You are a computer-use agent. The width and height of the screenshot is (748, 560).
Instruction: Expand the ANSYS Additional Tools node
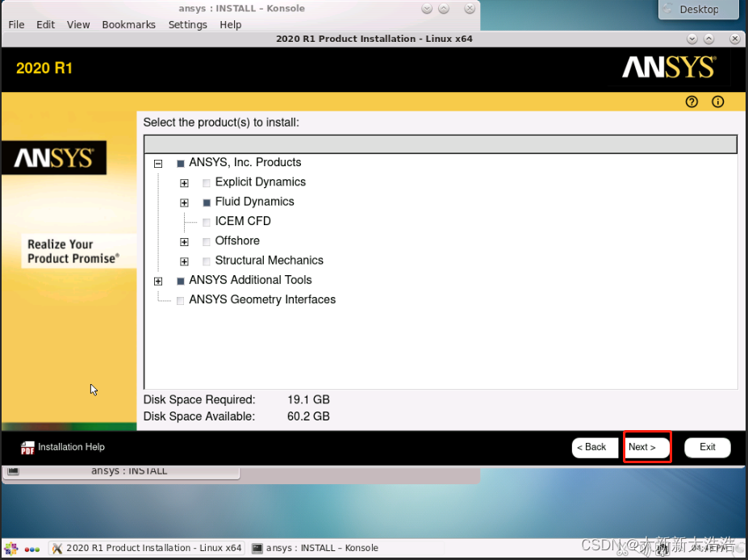coord(158,281)
